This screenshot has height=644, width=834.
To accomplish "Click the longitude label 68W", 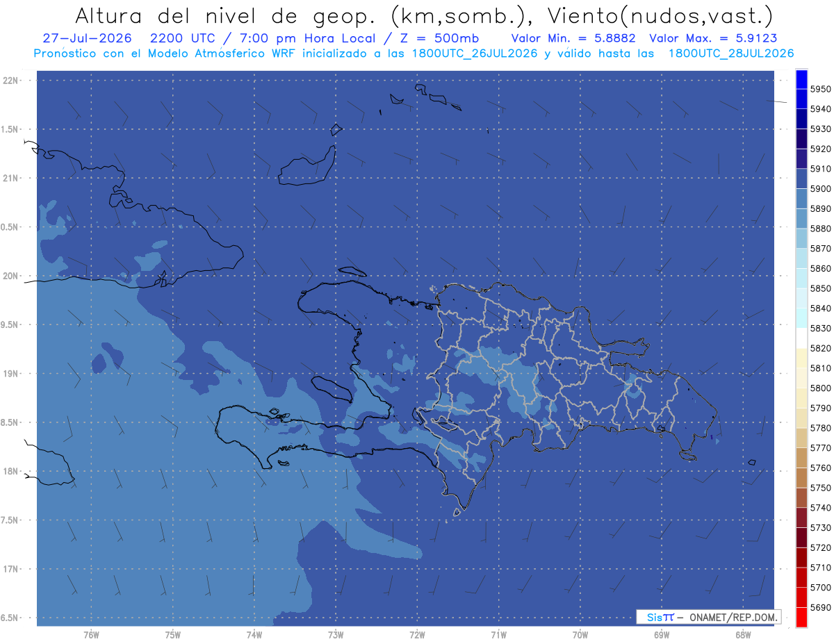I will click(x=743, y=634).
